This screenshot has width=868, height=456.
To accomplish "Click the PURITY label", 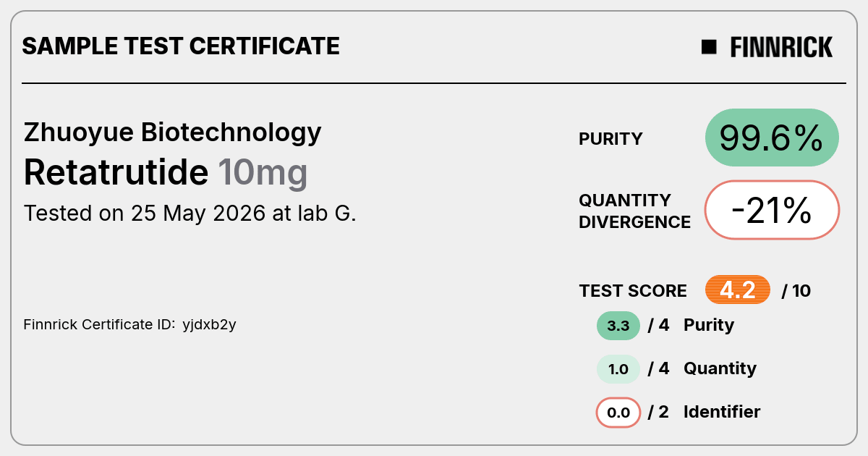I will point(610,139).
